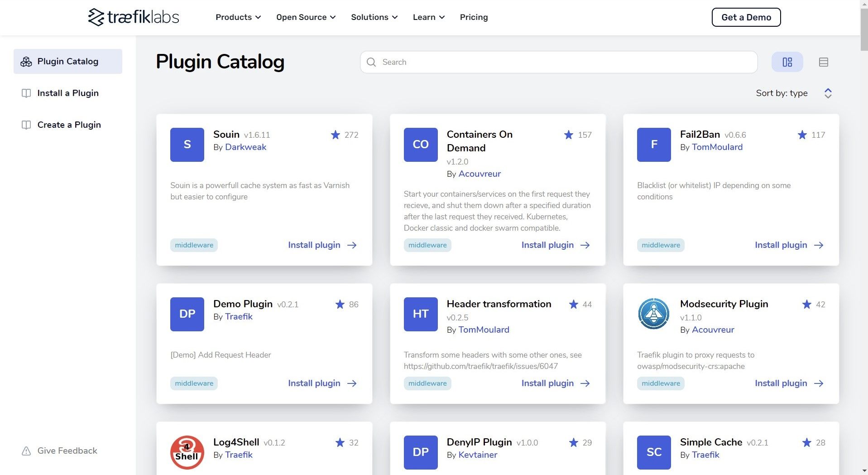Open Create a Plugin sidebar item
The width and height of the screenshot is (868, 475).
tap(69, 125)
